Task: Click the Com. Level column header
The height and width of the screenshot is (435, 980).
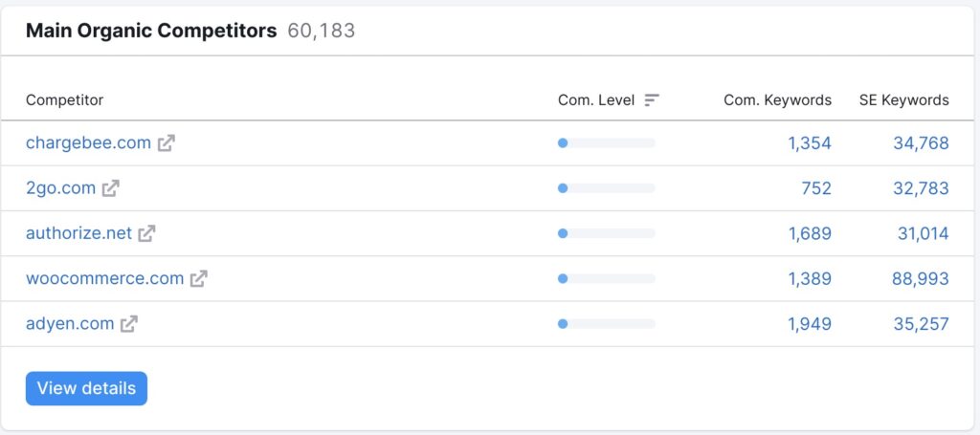Action: tap(596, 99)
